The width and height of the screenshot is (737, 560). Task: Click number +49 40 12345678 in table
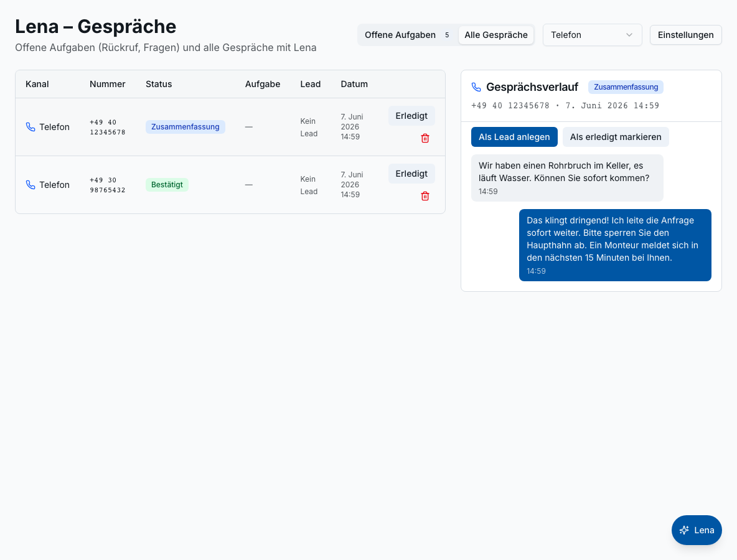pos(108,127)
